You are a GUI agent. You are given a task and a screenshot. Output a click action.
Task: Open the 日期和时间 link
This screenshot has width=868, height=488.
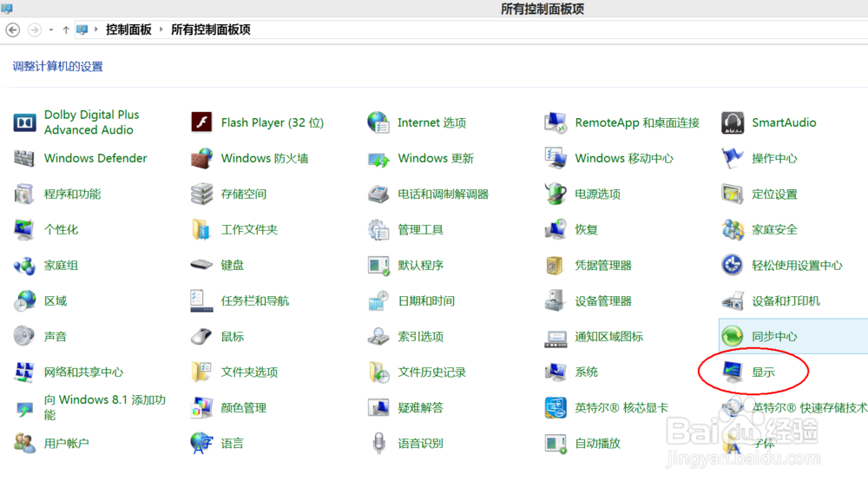(426, 300)
